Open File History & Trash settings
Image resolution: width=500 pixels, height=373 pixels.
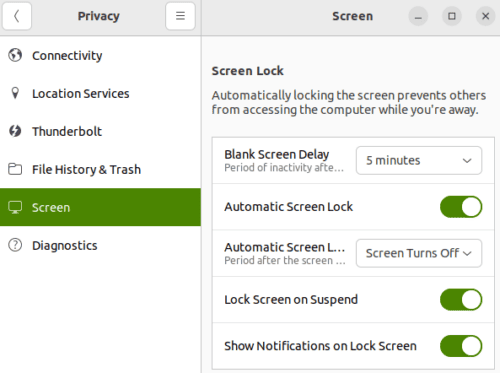coord(100,169)
